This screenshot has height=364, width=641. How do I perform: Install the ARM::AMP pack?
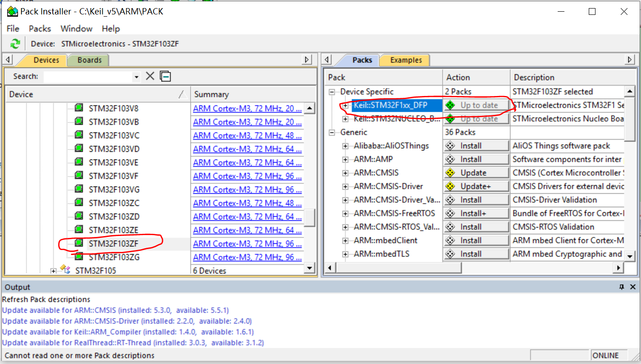click(476, 159)
